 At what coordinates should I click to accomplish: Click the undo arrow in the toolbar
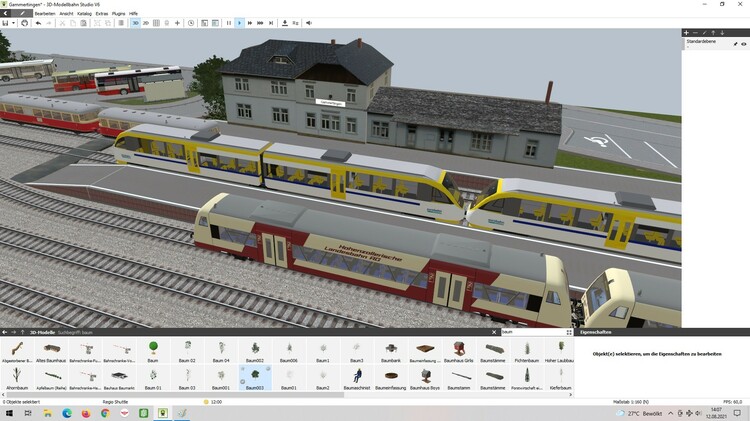point(38,23)
